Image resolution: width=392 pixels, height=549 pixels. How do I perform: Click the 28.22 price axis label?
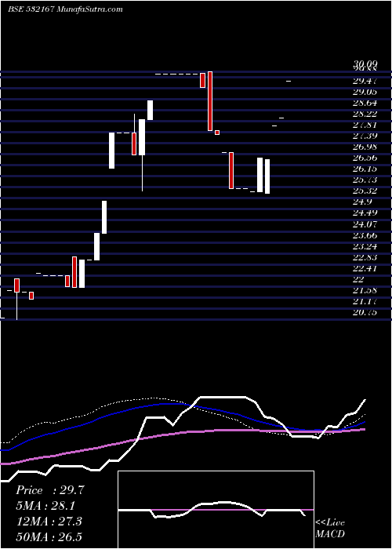[x=365, y=115]
